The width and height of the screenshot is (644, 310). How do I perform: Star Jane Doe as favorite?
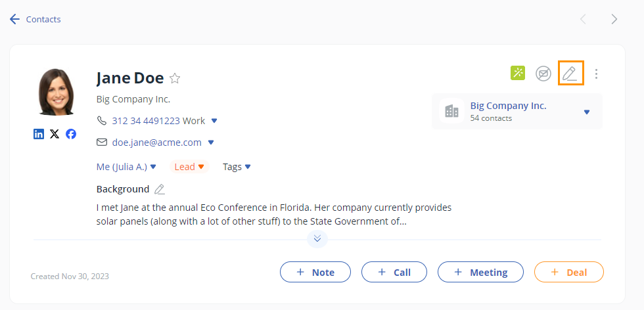pos(175,78)
